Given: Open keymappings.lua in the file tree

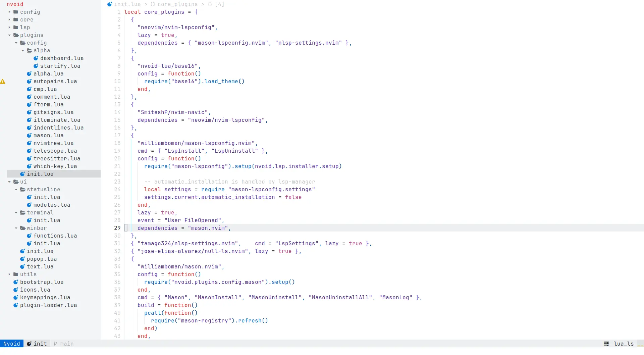Looking at the screenshot, I should [45, 298].
